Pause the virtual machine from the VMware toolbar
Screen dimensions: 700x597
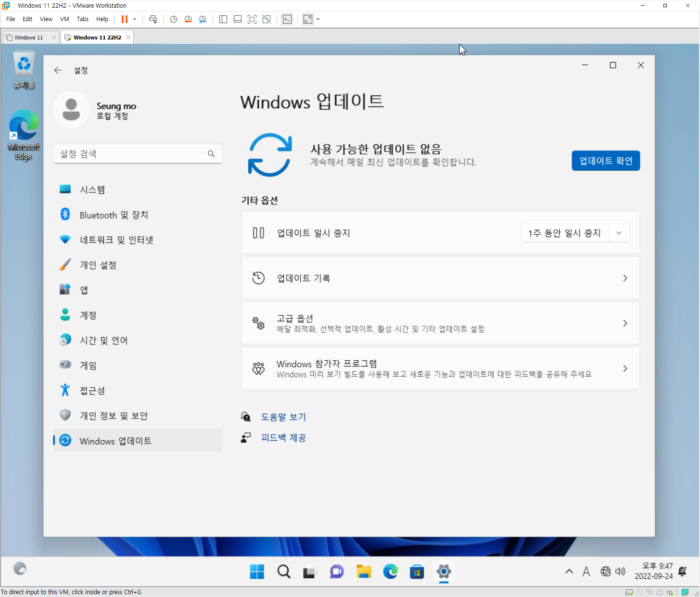tap(125, 19)
